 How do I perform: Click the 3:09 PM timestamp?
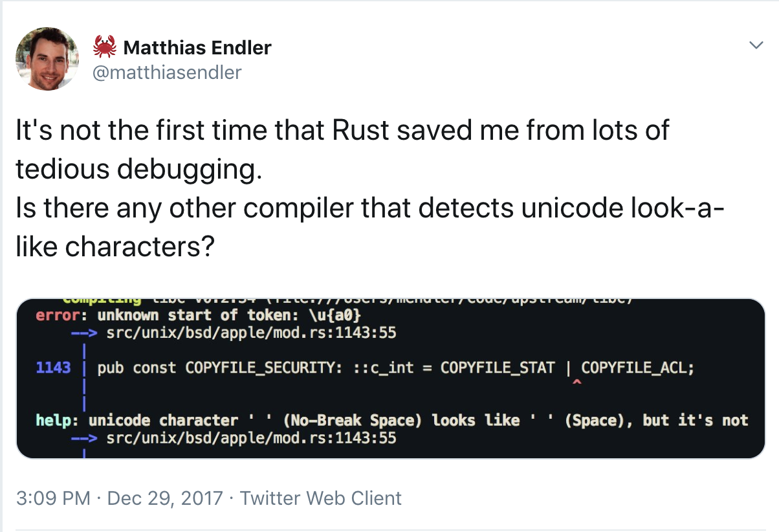click(x=52, y=498)
